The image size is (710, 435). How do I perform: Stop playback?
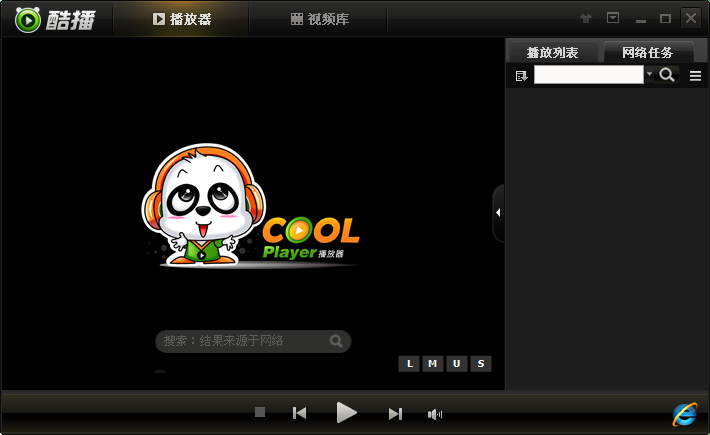(x=260, y=412)
